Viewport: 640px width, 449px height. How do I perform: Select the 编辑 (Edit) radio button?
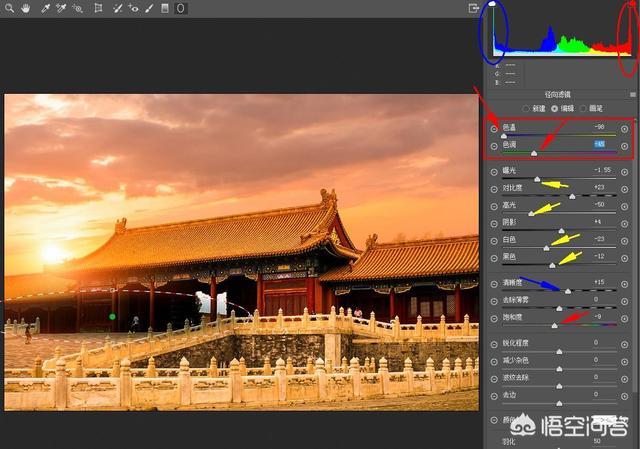(554, 109)
